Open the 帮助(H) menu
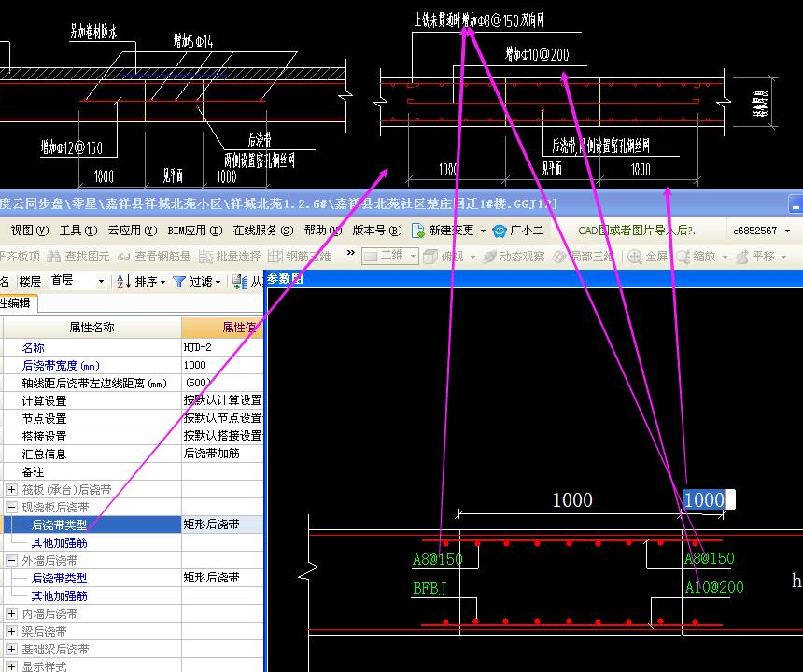Viewport: 803px width, 672px height. point(323,231)
